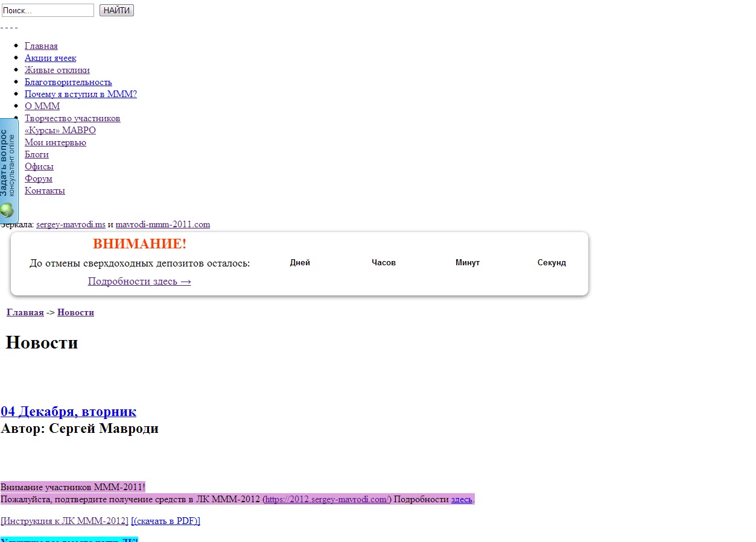The width and height of the screenshot is (756, 542).
Task: Click скачать в PDF link
Action: pos(166,521)
